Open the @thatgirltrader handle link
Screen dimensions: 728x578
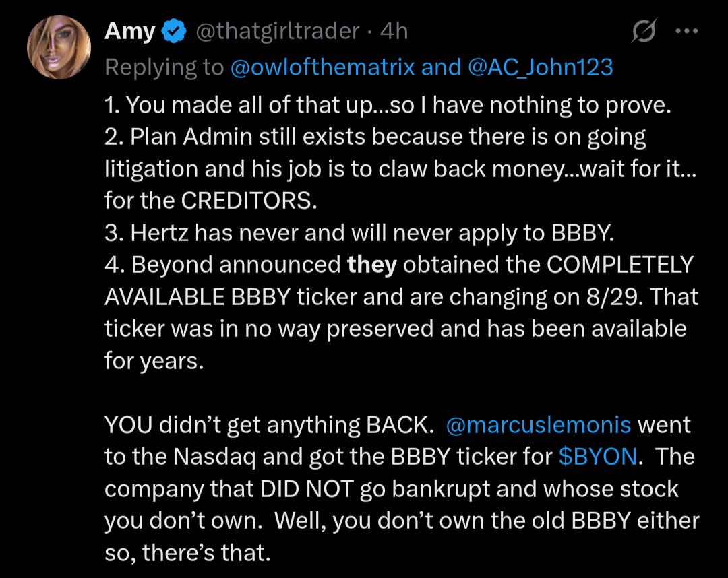click(277, 31)
